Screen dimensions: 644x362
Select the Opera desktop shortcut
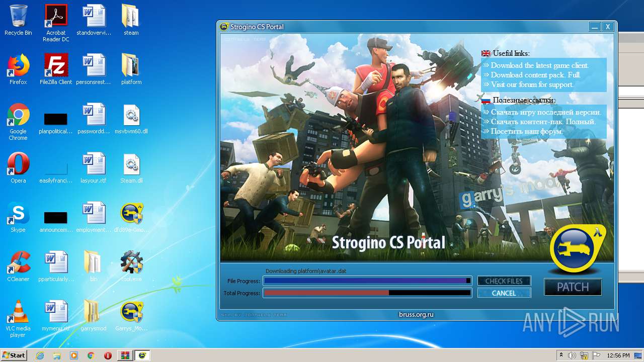[18, 168]
